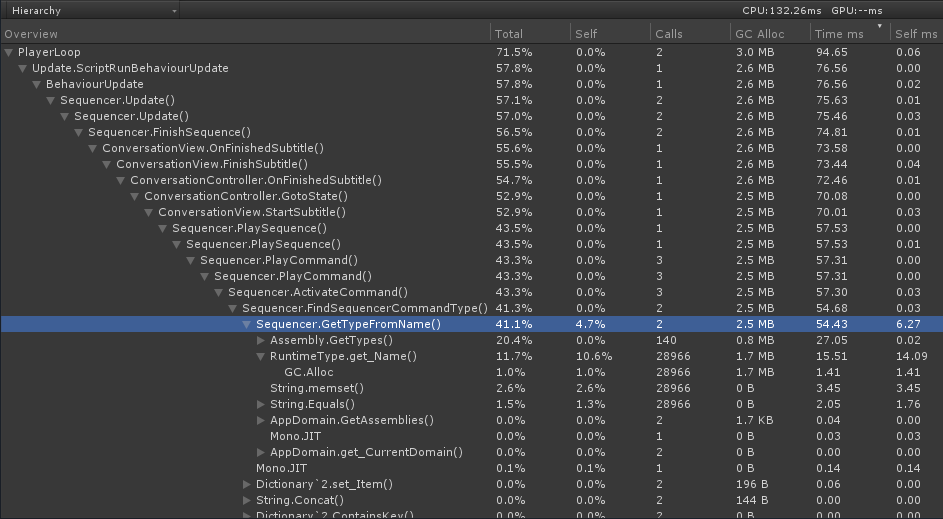Expand the Assembly.GetTypes() row
Image resolution: width=943 pixels, height=519 pixels.
pos(260,340)
